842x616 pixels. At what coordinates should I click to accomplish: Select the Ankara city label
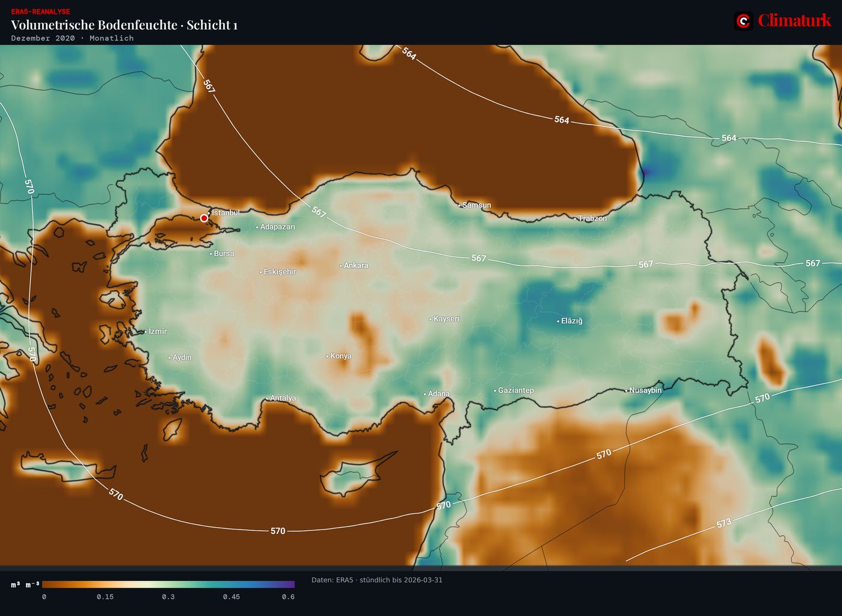click(356, 265)
